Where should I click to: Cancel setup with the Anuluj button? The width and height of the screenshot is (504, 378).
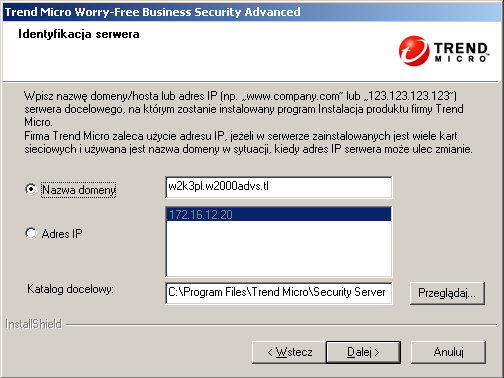pos(448,352)
